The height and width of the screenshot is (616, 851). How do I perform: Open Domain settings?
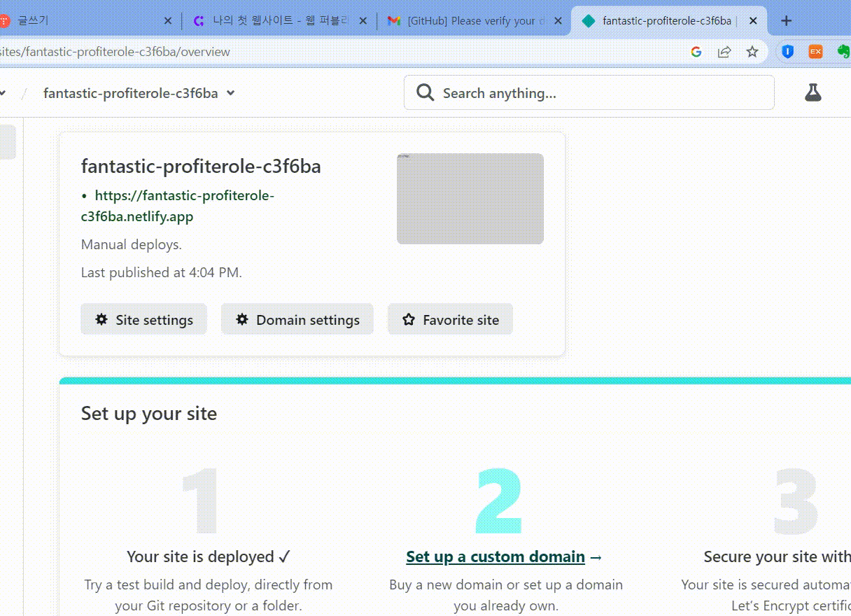pyautogui.click(x=297, y=319)
